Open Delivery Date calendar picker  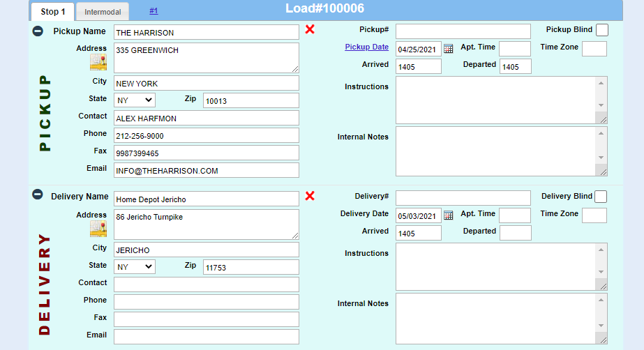click(449, 215)
